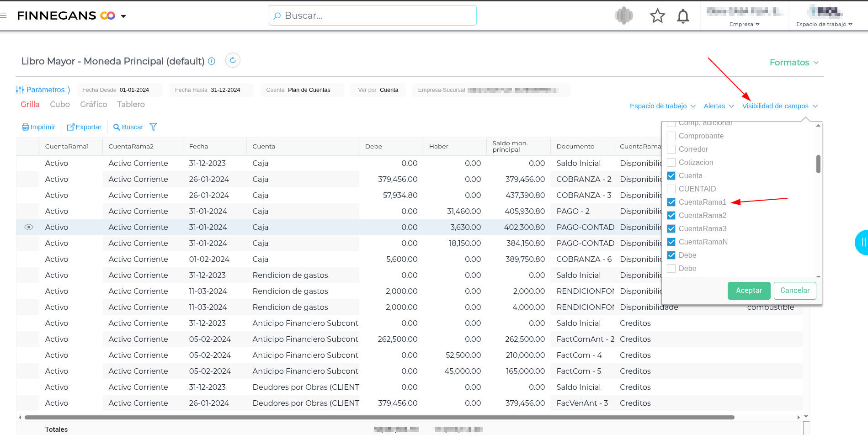This screenshot has width=868, height=435.
Task: Open the Empresa selector dropdown
Action: (744, 24)
